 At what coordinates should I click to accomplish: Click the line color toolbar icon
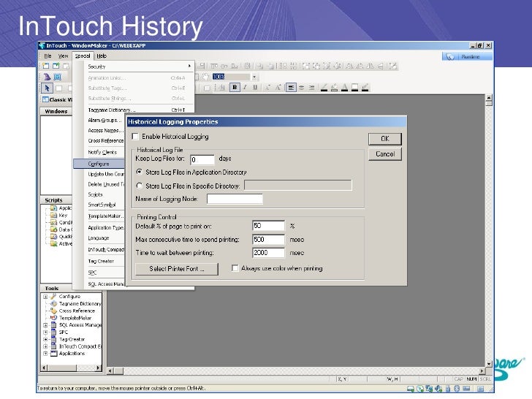tap(324, 88)
